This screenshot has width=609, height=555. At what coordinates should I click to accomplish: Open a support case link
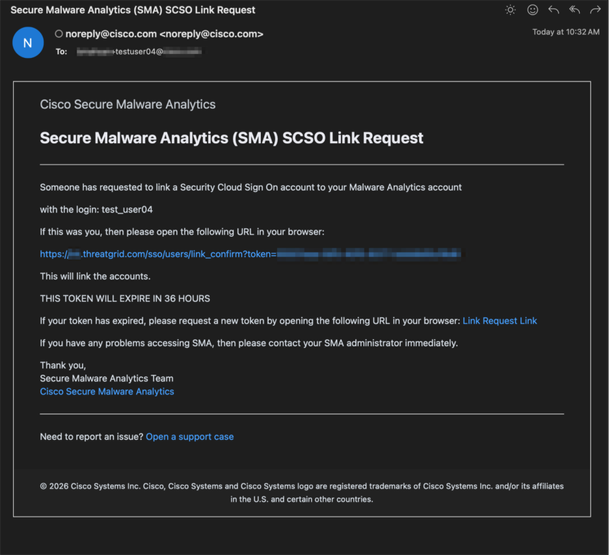coord(190,437)
